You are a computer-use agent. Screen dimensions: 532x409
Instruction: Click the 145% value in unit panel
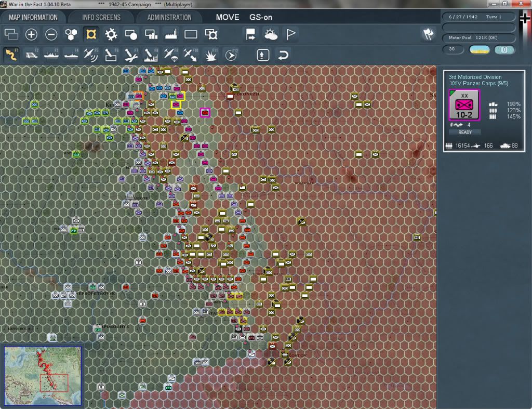coord(513,117)
